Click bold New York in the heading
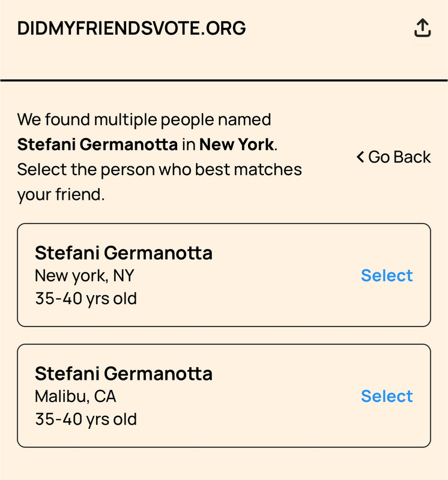This screenshot has width=448, height=480. [237, 144]
